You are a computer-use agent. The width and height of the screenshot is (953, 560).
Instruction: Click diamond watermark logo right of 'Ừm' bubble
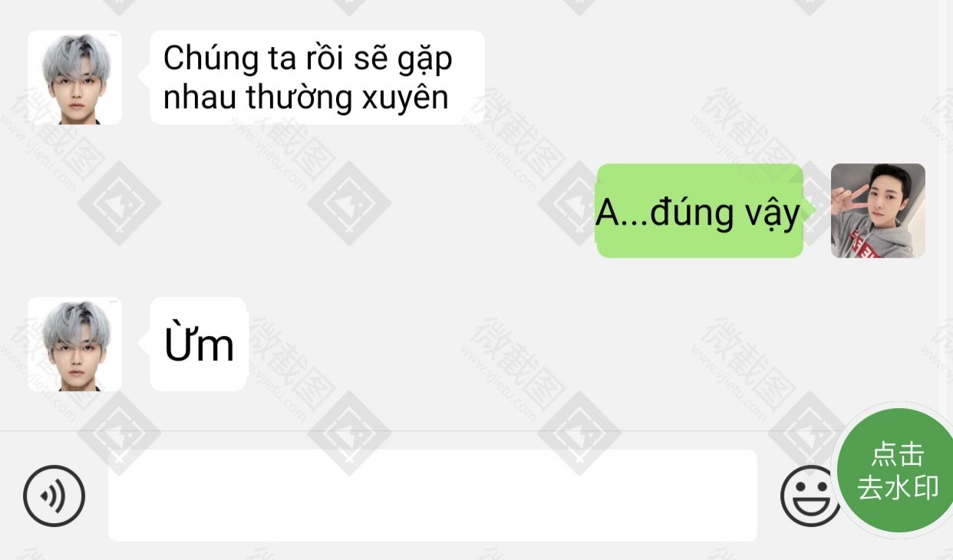349,433
